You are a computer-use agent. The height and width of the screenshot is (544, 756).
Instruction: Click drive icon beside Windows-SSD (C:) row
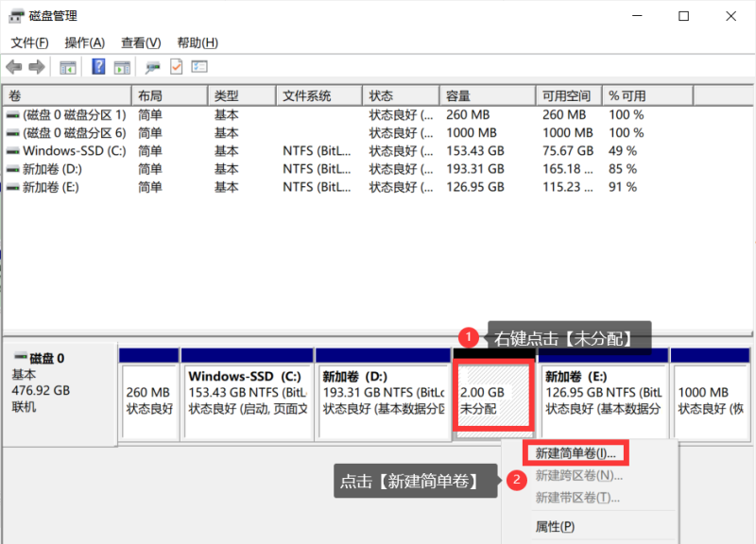click(x=13, y=151)
